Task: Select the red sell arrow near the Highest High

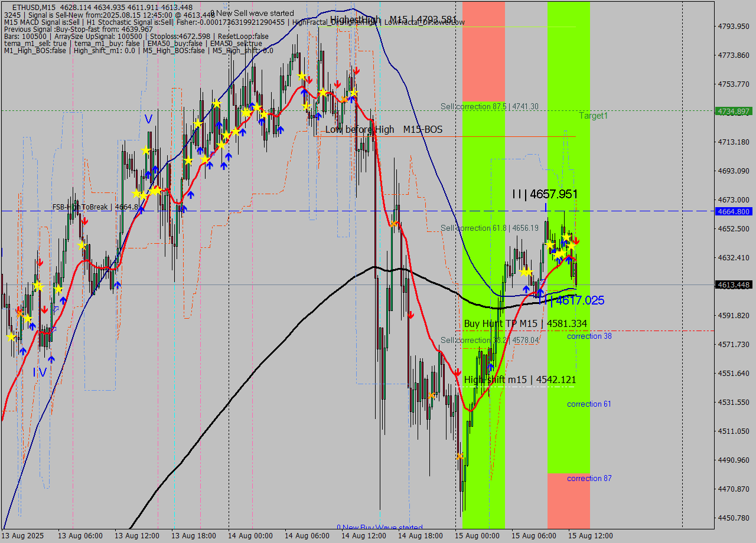Action: tap(357, 70)
